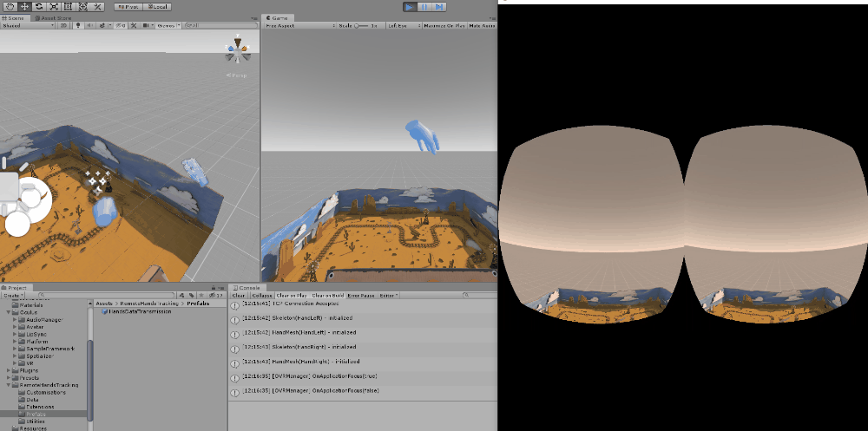Open scene tools settings wrench icon
Viewport: 868px width, 431px height.
click(134, 25)
